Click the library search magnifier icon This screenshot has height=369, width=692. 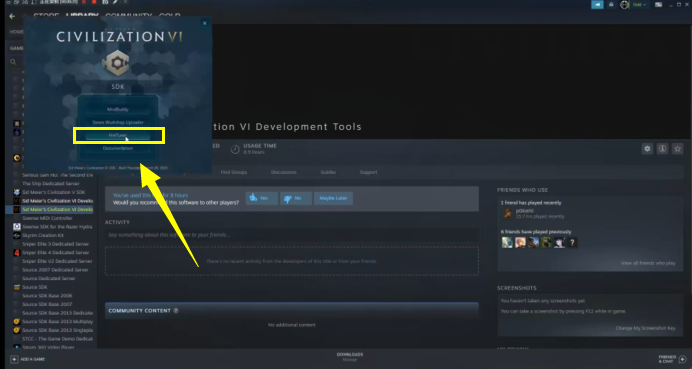(x=14, y=62)
